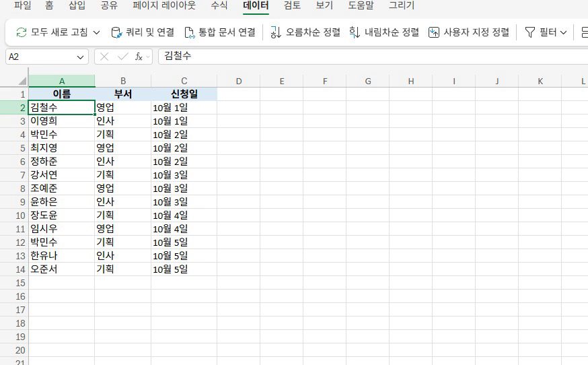Viewport: 588px width, 365px height.
Task: Switch to the 삽입 tab
Action: tap(77, 5)
